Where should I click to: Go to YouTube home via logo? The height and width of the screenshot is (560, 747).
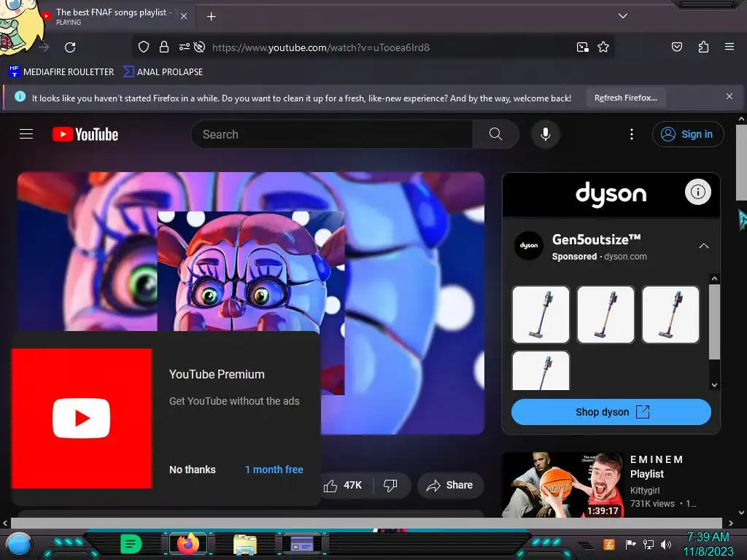click(85, 134)
